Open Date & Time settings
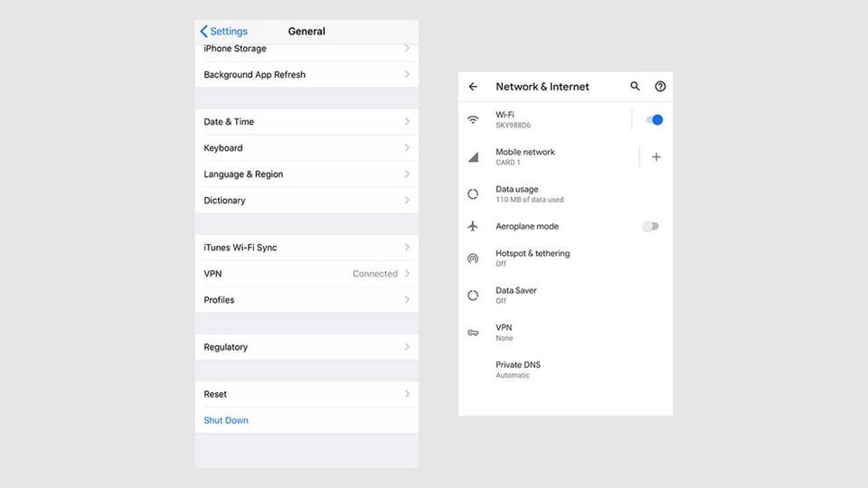 tap(307, 122)
